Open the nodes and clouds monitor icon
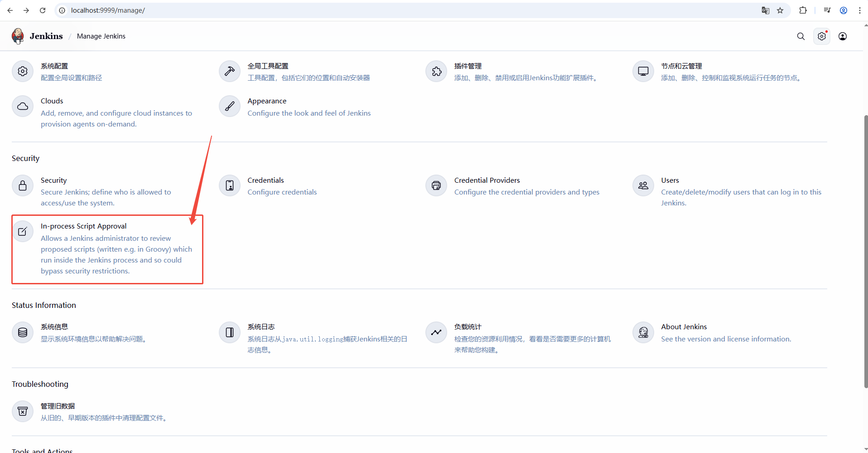868x453 pixels. [643, 71]
